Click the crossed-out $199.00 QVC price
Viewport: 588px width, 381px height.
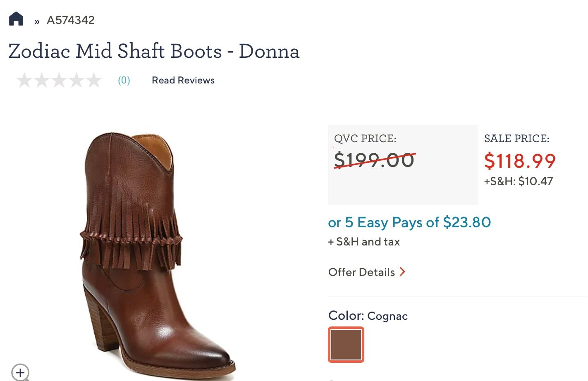pos(374,160)
